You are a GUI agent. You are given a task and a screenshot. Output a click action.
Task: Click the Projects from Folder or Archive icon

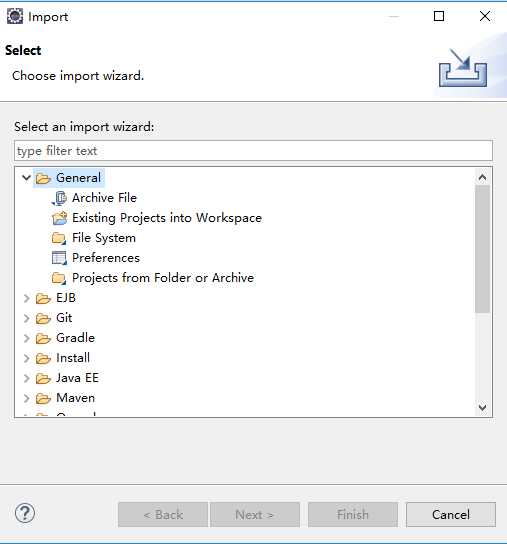coord(59,278)
